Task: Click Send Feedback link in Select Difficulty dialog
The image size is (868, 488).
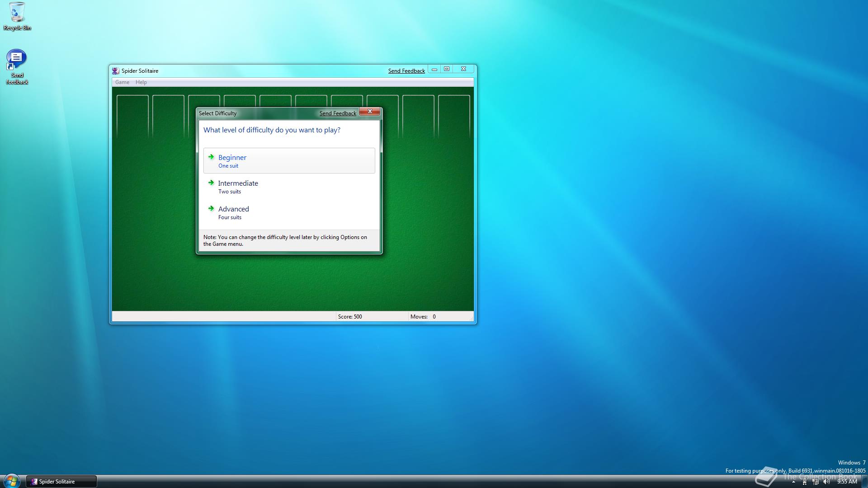Action: (x=338, y=113)
